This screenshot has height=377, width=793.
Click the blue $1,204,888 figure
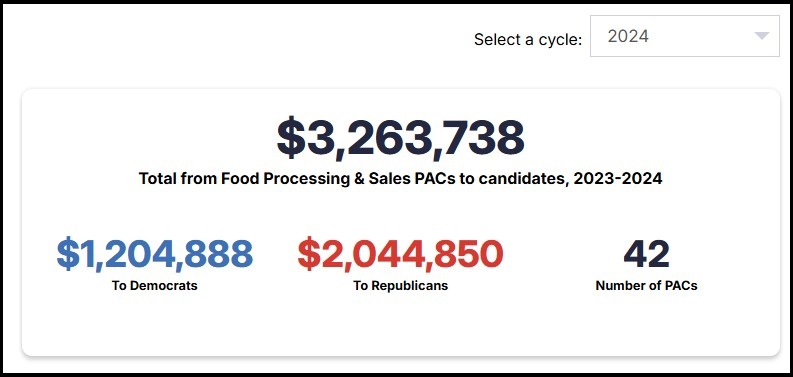[155, 254]
